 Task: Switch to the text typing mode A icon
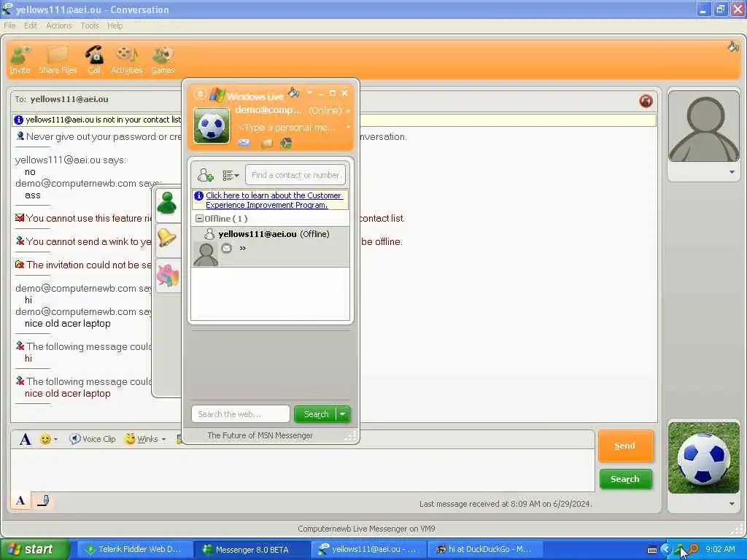(20, 500)
